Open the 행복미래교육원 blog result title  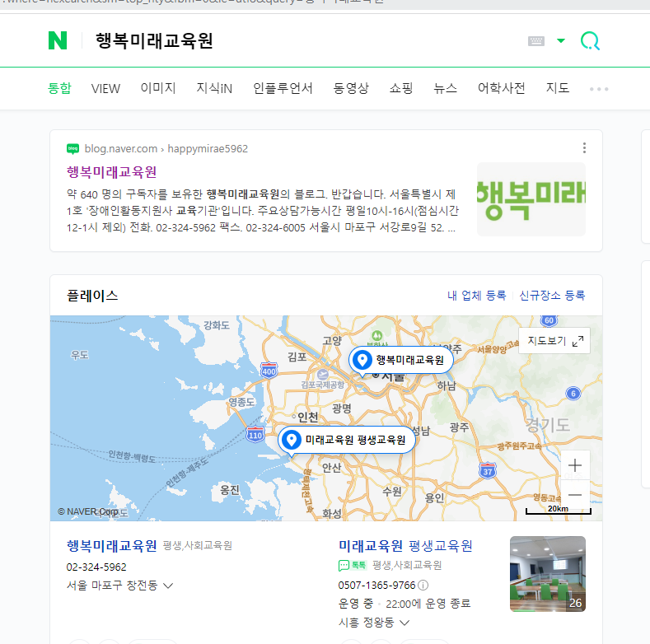tap(111, 172)
